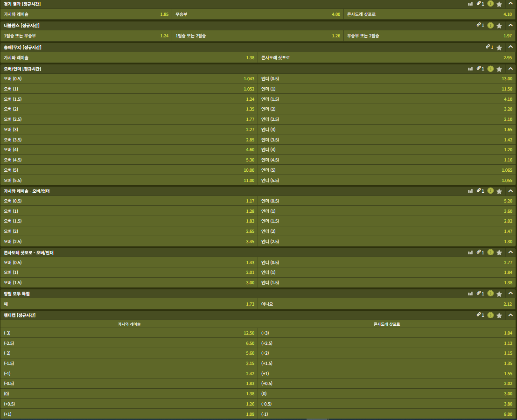Click the coin icon in 핸디캡 [정규시간] header
This screenshot has width=517, height=420.
point(490,315)
